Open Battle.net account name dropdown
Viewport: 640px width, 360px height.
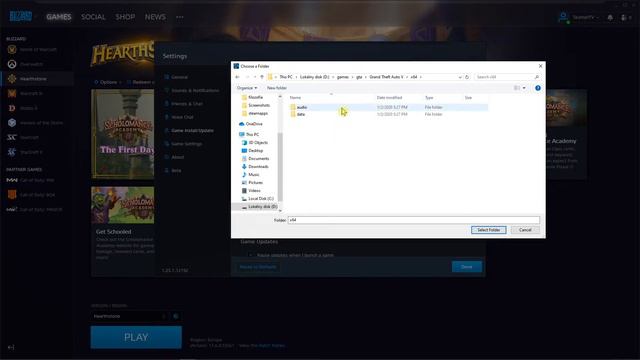[x=585, y=17]
